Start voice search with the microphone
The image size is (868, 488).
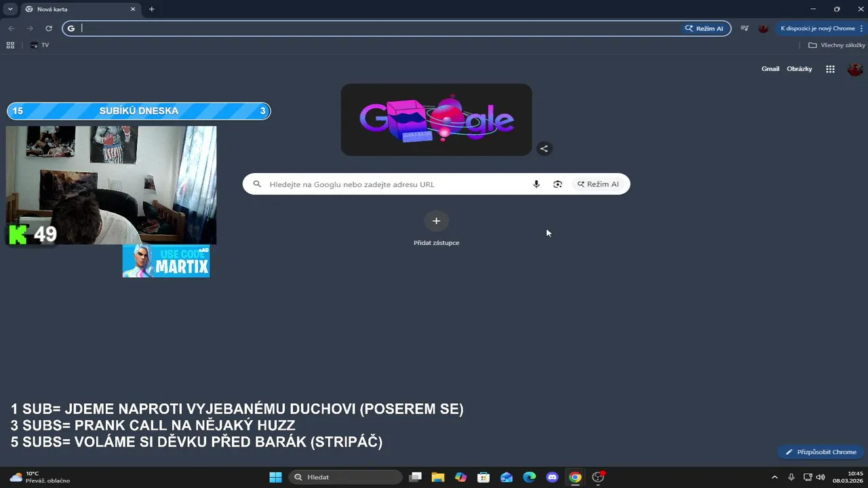point(536,184)
